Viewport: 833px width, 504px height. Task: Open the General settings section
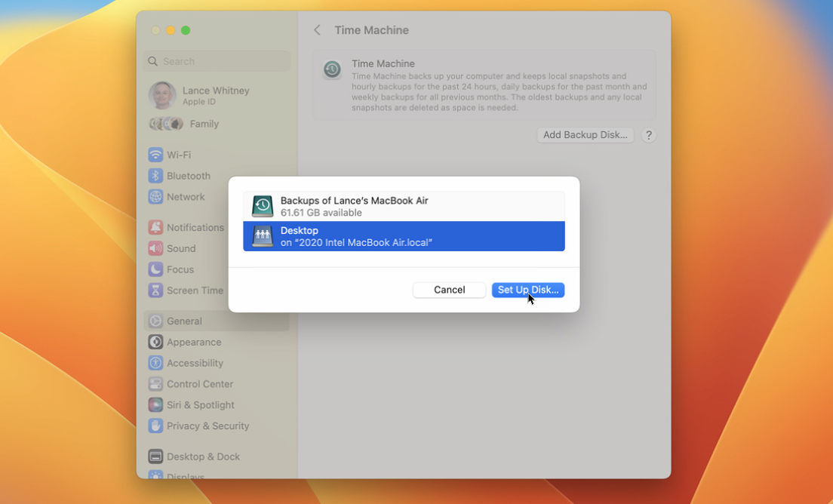[156, 321]
